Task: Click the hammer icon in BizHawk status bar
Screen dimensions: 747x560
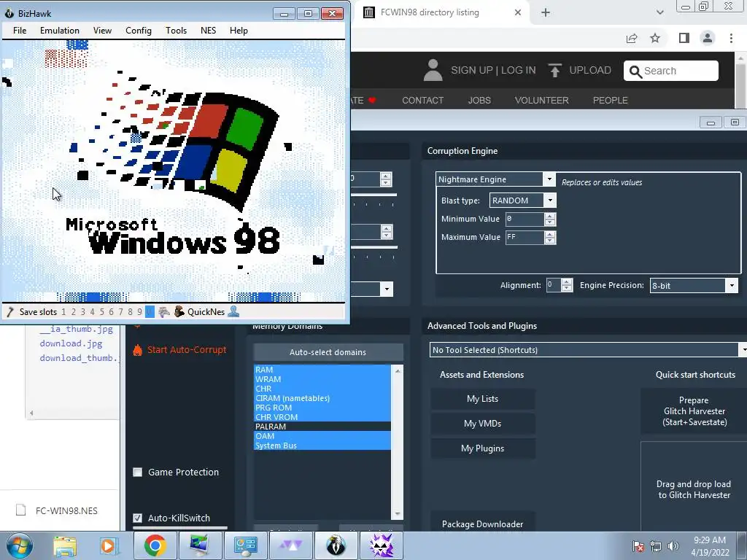Action: (9, 312)
